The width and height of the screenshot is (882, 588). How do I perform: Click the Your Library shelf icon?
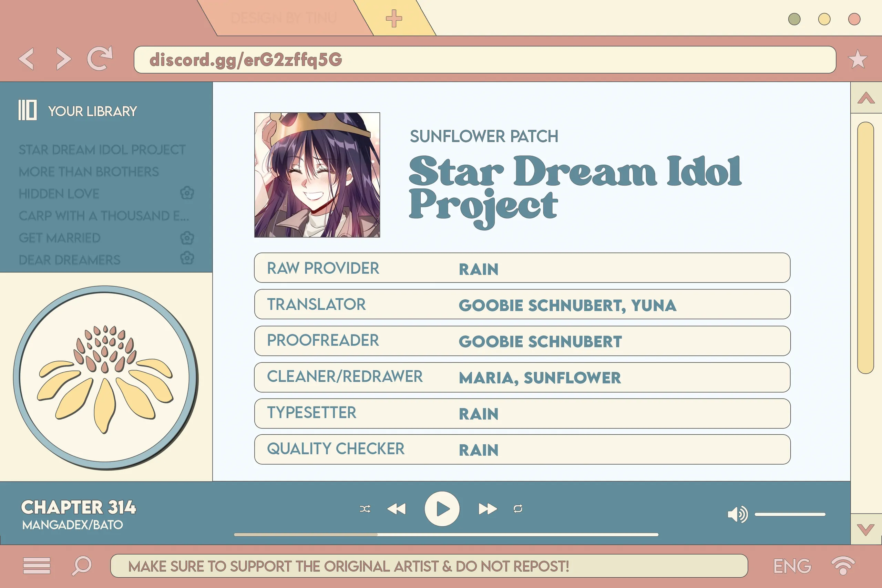pyautogui.click(x=28, y=110)
